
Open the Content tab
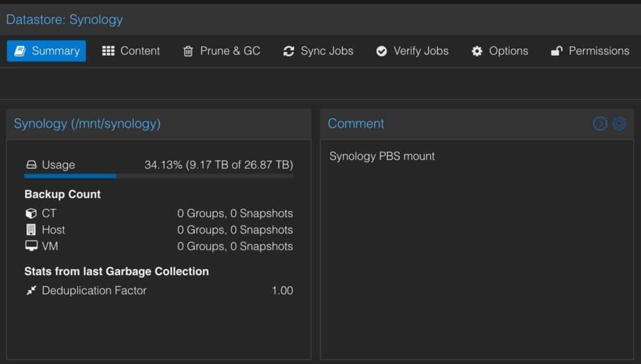[x=140, y=51]
